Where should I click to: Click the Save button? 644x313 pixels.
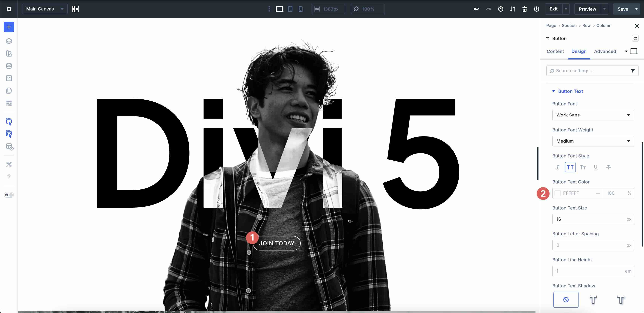(x=623, y=9)
